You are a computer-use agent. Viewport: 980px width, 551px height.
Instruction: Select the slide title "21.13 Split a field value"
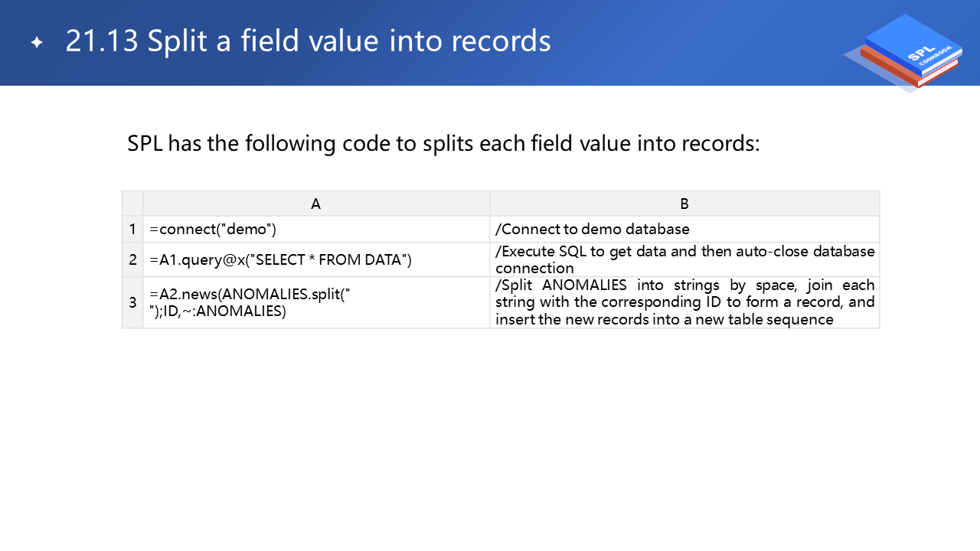(x=308, y=41)
